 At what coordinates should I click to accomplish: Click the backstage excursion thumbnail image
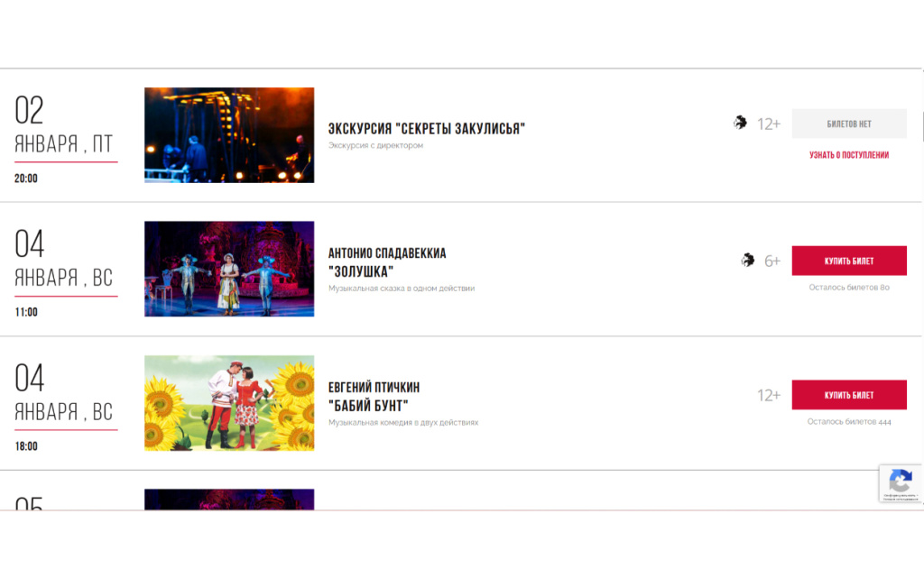coord(229,135)
